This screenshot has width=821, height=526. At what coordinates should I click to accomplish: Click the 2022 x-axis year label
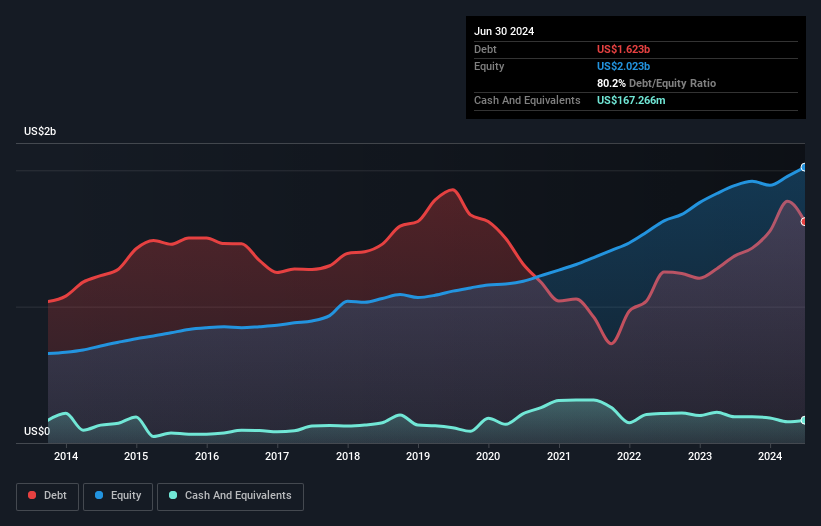pos(629,457)
